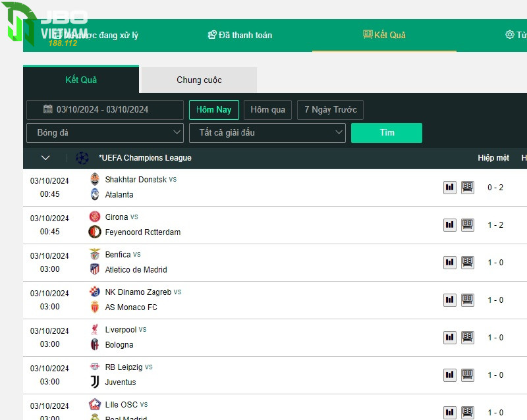Open scoreboard icon for Benfica match
Viewport: 527px width, 420px height.
[x=468, y=263]
